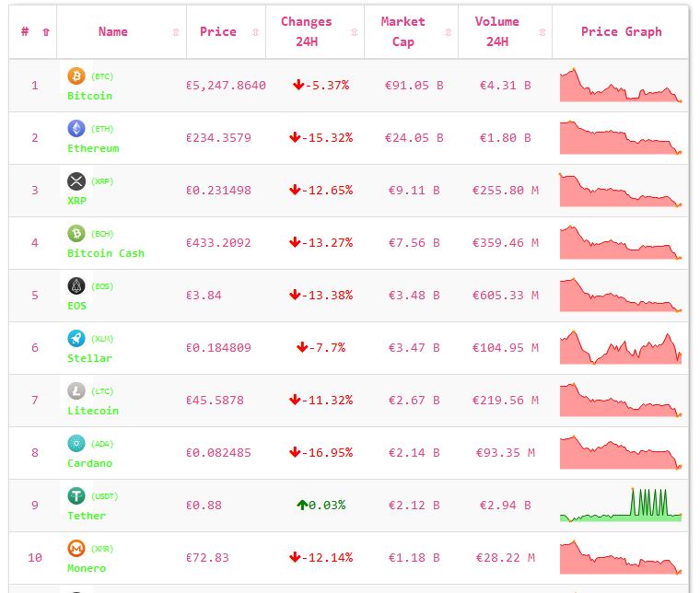Click the Monero logo icon
Screen dimensions: 700x593
click(76, 548)
